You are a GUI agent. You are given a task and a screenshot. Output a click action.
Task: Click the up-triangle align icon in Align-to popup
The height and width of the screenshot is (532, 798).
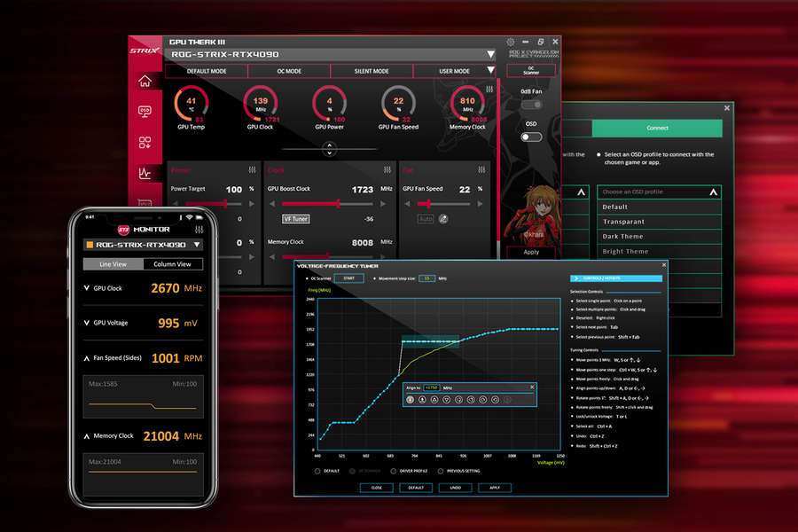tap(434, 400)
